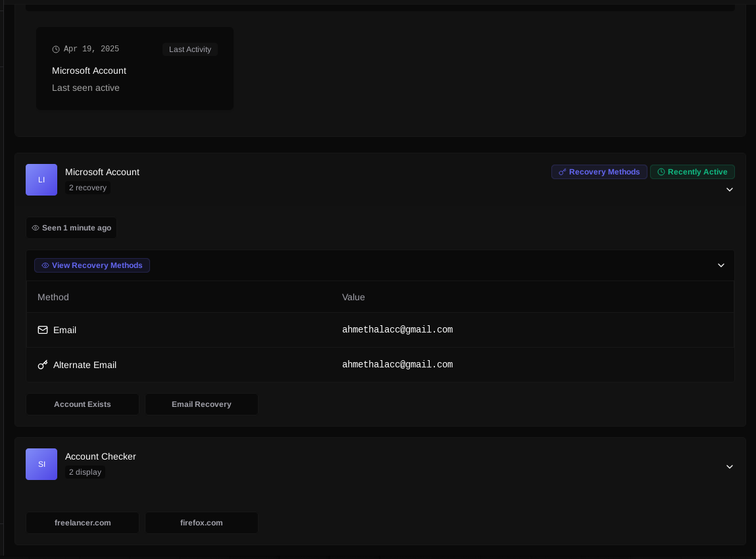Click the eye icon in View Recovery Methods
756x559 pixels.
coord(45,265)
